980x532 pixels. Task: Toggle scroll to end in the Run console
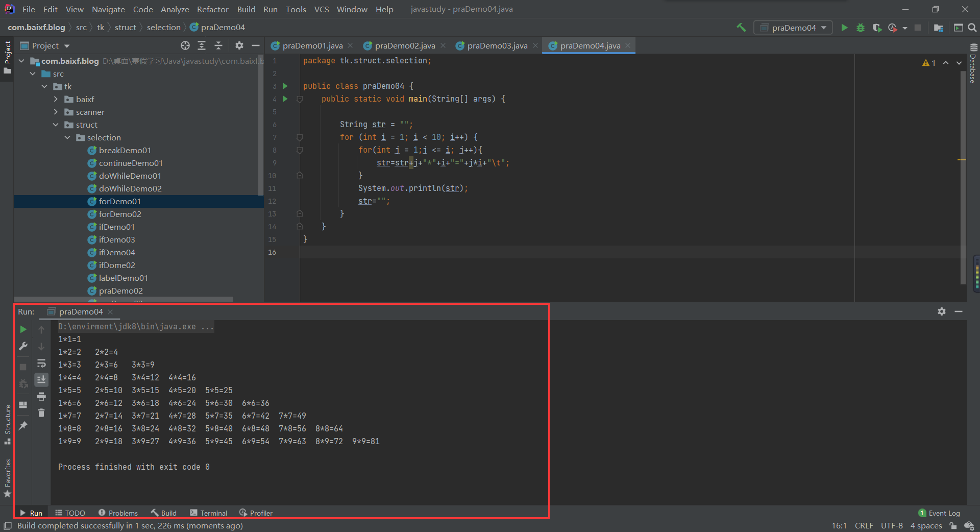point(41,379)
